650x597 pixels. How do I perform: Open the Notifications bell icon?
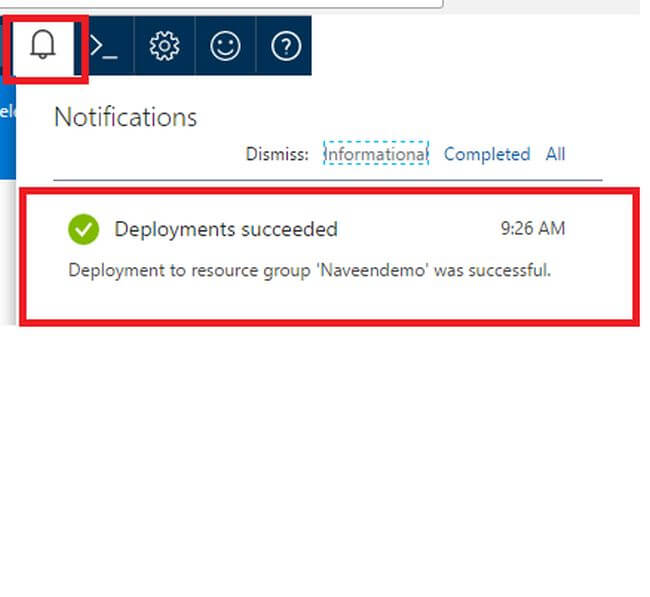click(x=42, y=46)
